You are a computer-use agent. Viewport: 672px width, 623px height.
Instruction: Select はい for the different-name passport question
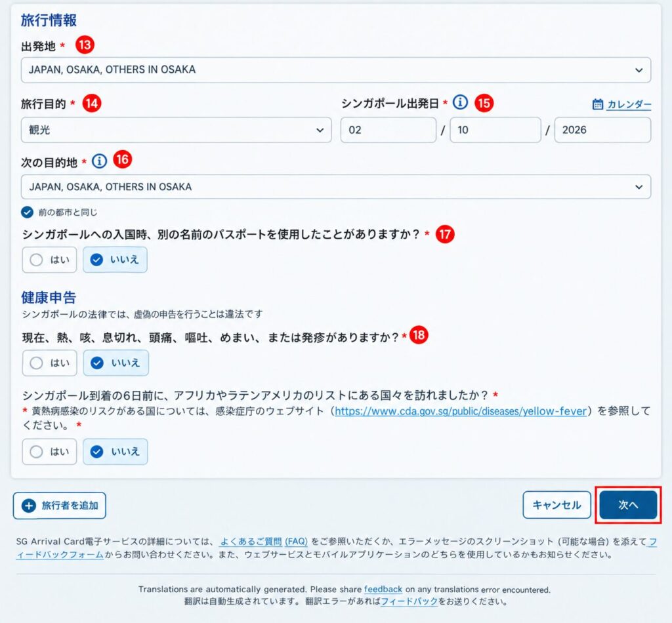[x=49, y=260]
